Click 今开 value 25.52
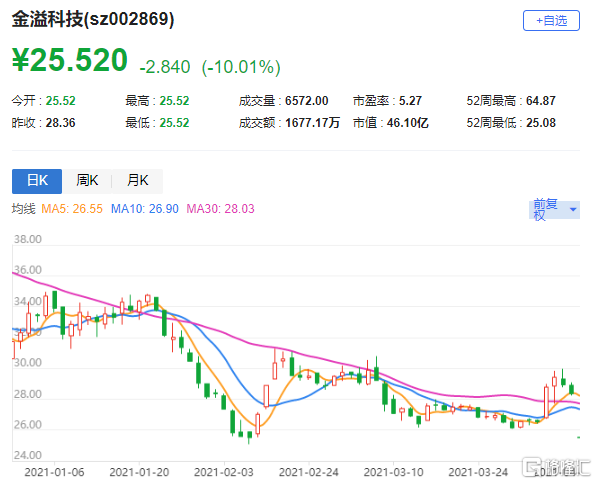The width and height of the screenshot is (597, 484). tap(61, 101)
